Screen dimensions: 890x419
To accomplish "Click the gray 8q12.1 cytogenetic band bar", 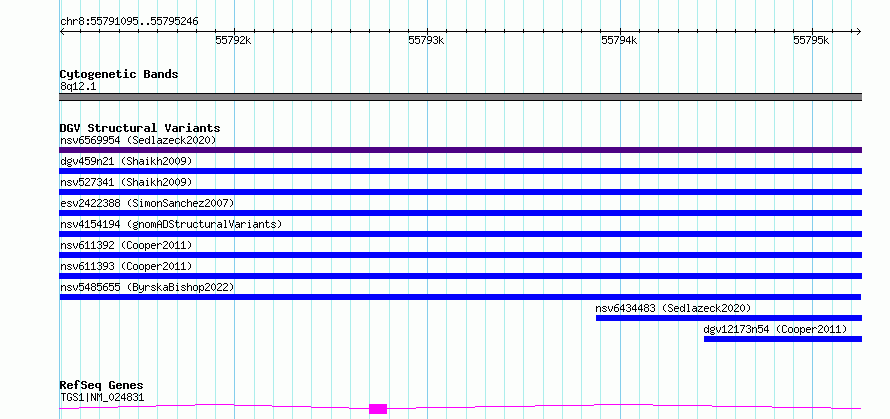I will 460,97.
